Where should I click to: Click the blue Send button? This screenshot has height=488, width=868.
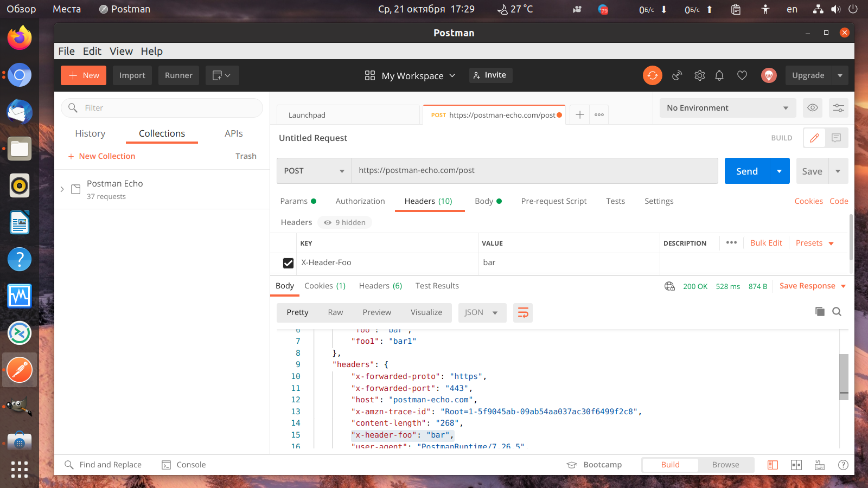point(747,171)
